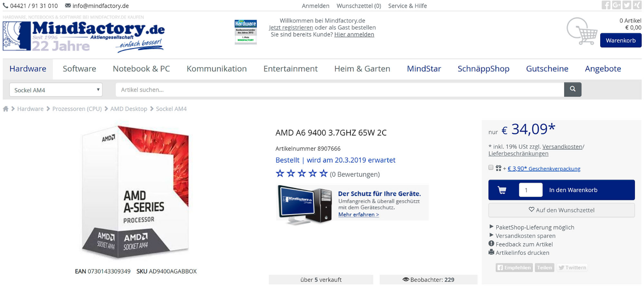Click the Facebook Empfehlen button
This screenshot has height=287, width=644.
tap(514, 268)
